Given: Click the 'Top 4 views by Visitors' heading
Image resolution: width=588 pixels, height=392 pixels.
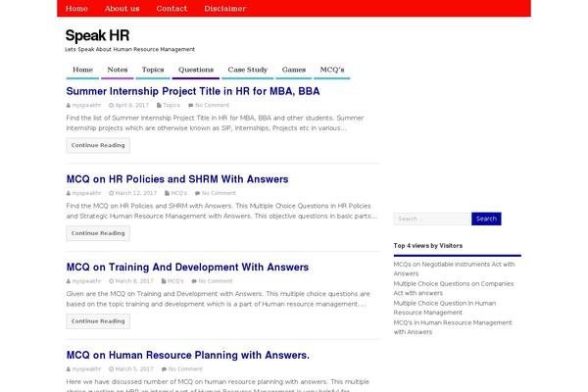Looking at the screenshot, I should tap(428, 246).
